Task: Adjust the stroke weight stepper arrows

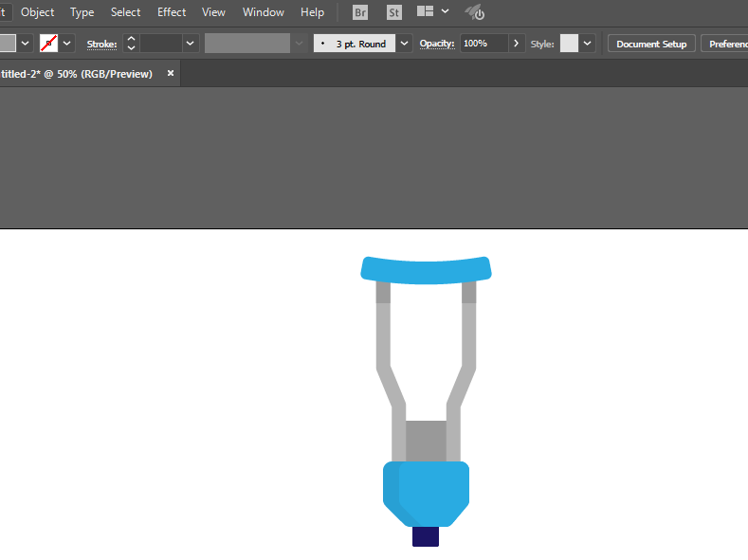Action: tap(131, 44)
